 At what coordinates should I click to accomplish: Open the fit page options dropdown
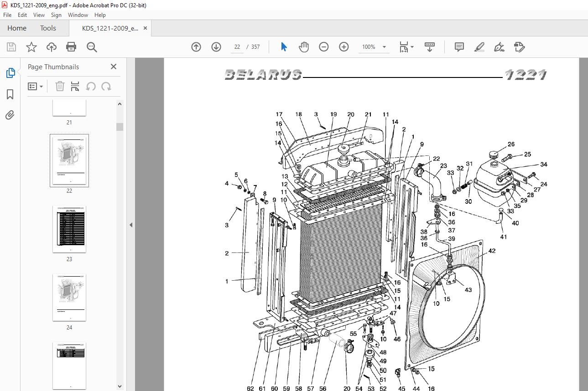point(406,47)
